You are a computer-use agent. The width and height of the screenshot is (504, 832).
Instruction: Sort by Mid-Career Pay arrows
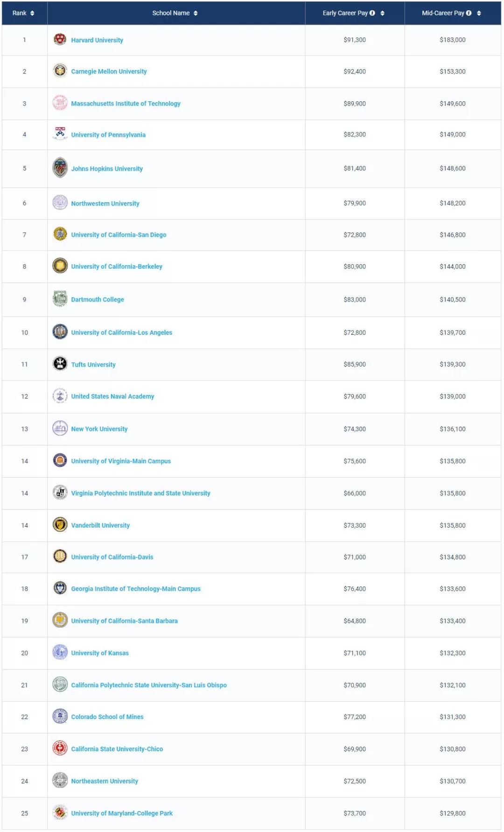point(479,13)
